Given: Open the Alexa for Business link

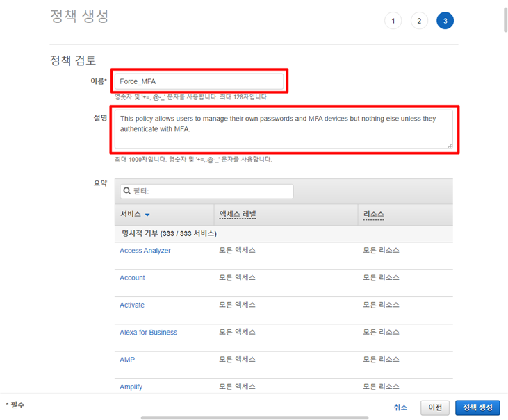Looking at the screenshot, I should pyautogui.click(x=149, y=333).
